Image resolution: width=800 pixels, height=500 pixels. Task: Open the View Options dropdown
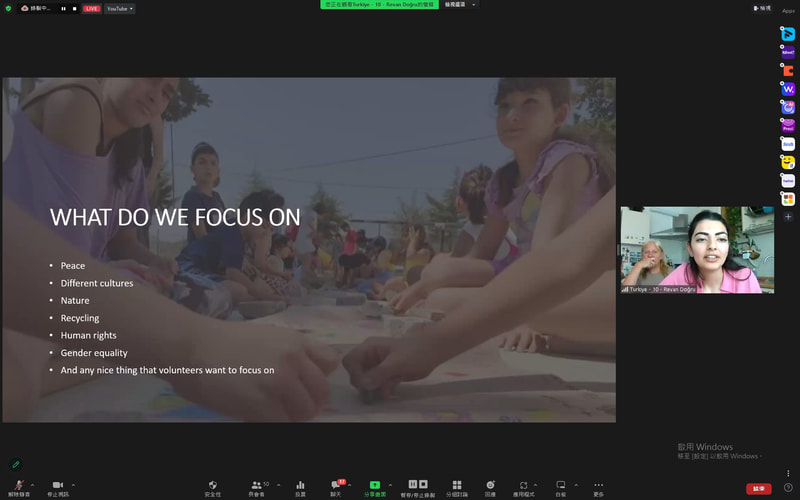point(460,5)
